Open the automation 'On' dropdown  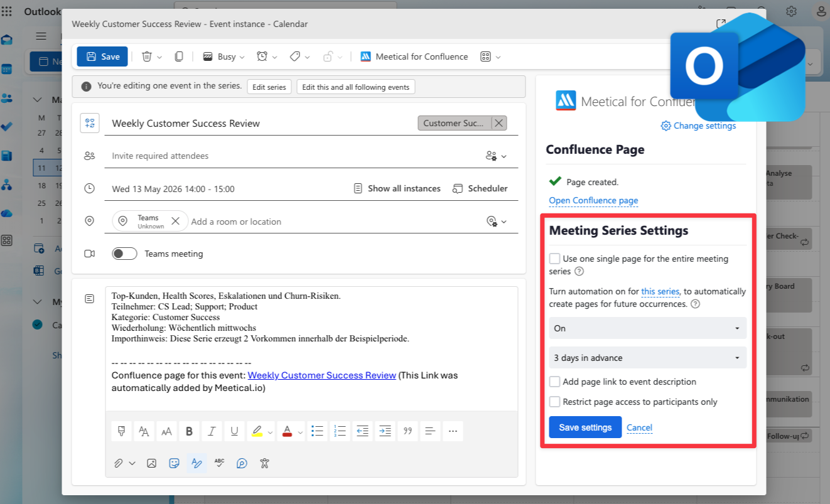647,328
